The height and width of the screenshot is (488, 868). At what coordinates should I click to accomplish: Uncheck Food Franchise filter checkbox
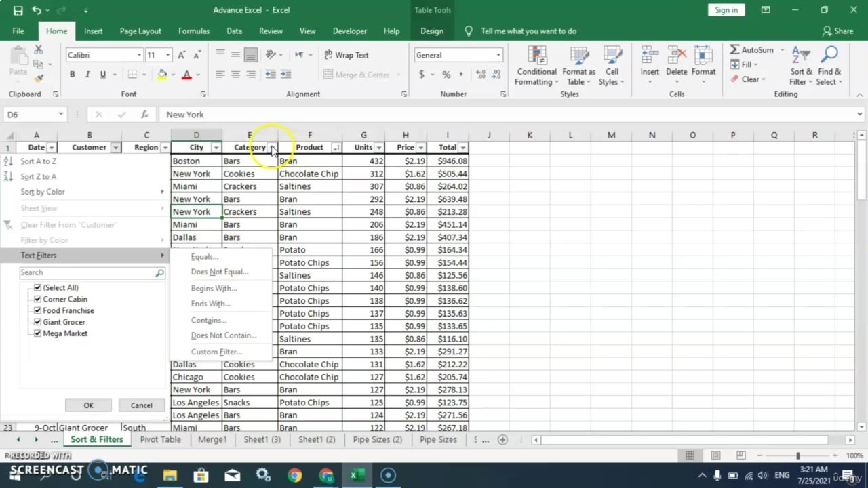pyautogui.click(x=38, y=310)
